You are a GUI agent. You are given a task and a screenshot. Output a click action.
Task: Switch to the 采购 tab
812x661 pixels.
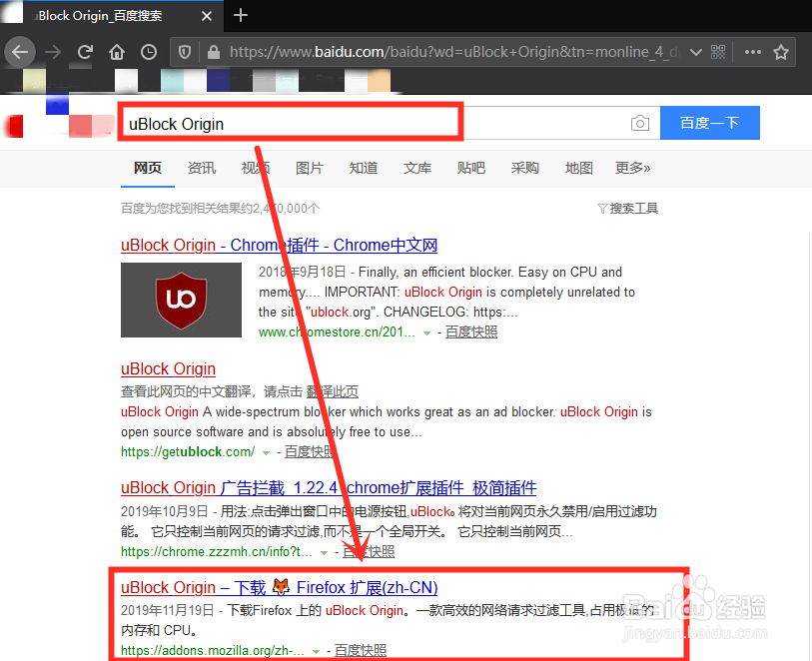click(524, 168)
